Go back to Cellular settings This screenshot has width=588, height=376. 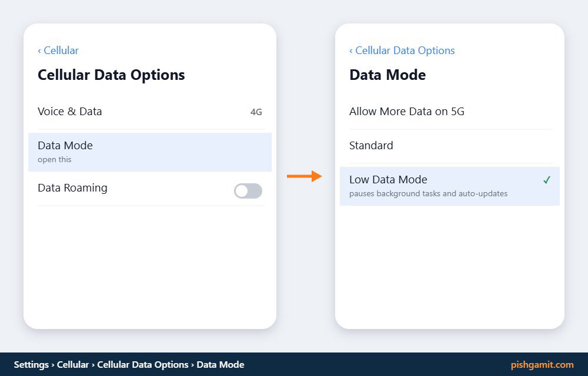(58, 51)
